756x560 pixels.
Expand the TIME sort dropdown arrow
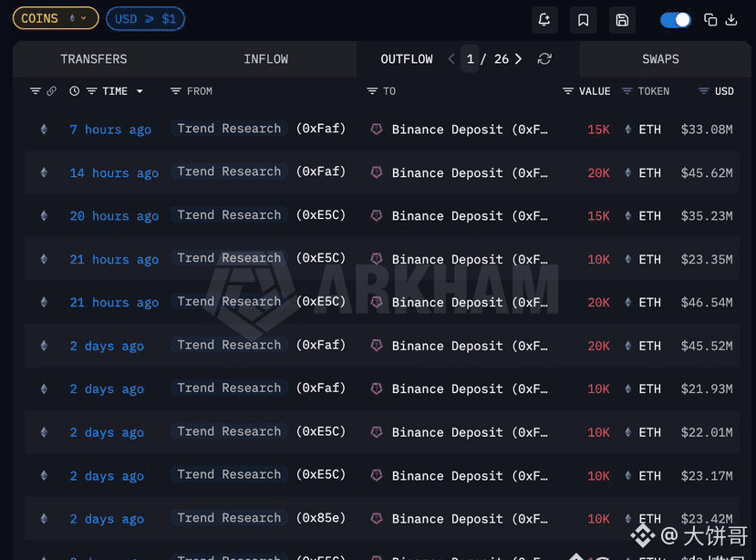140,91
